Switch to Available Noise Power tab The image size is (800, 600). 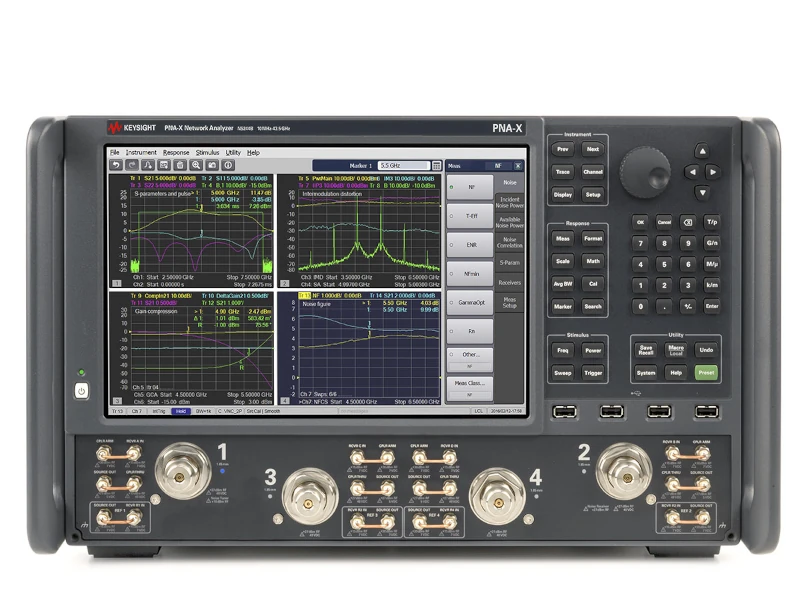(x=510, y=222)
